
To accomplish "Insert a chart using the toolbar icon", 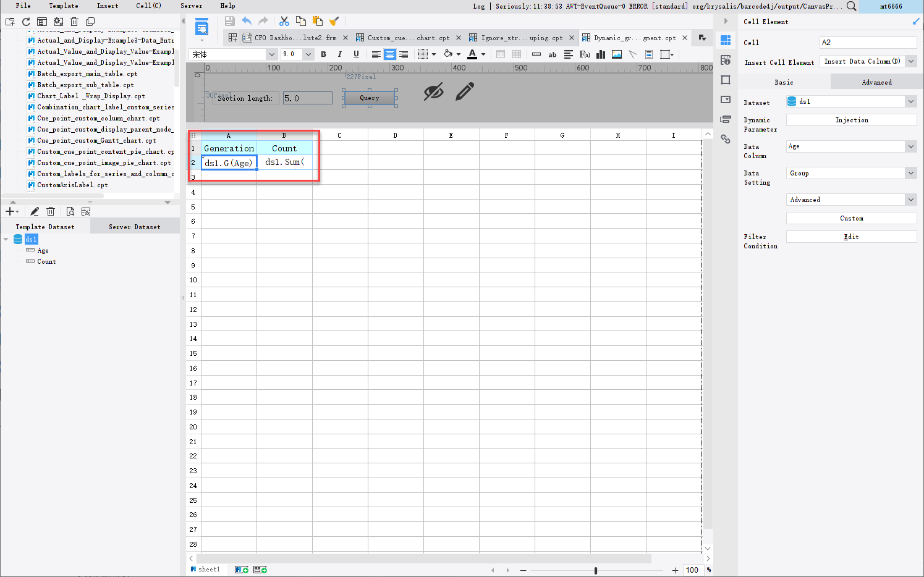I will [600, 54].
